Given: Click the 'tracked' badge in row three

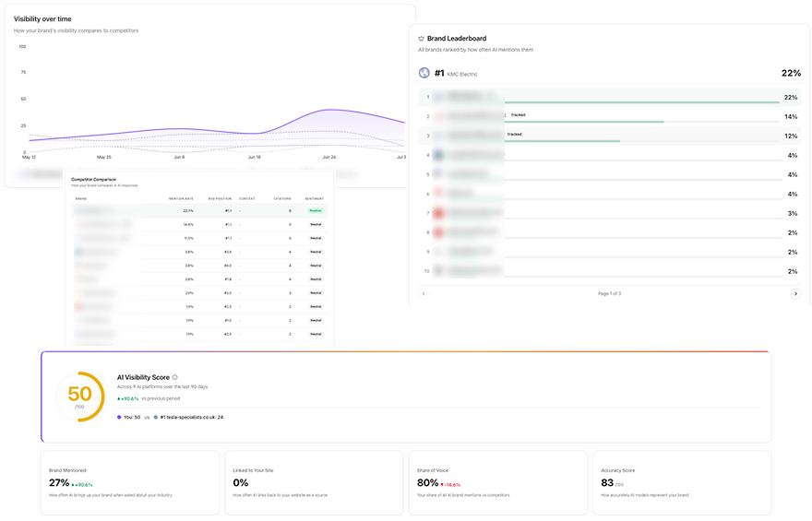Looking at the screenshot, I should click(514, 134).
